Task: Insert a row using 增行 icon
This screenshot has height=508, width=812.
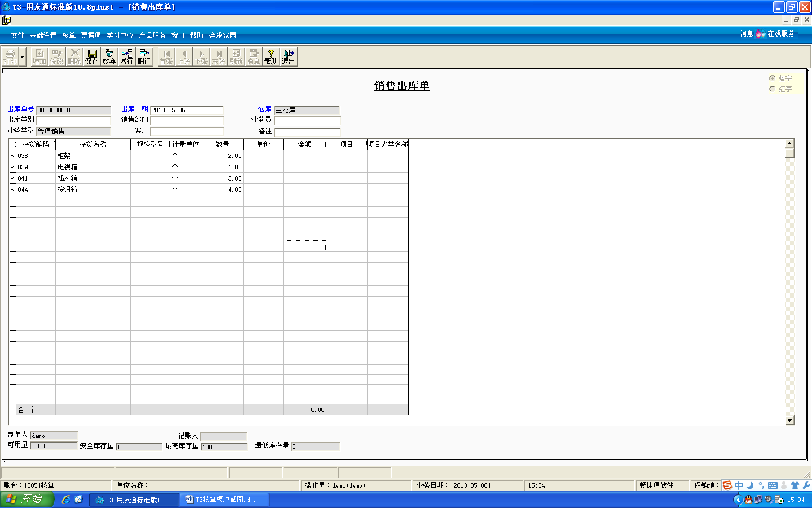Action: point(126,56)
